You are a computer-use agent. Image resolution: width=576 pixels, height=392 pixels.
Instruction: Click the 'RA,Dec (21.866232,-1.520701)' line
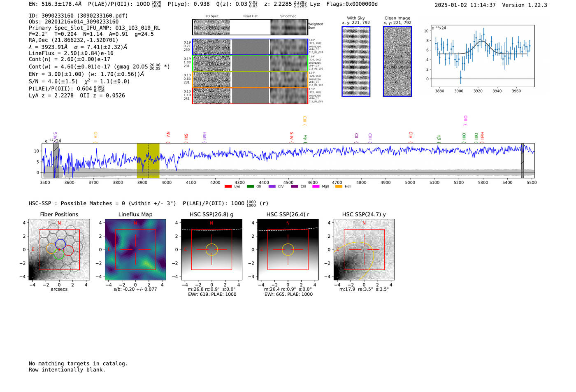click(x=74, y=40)
